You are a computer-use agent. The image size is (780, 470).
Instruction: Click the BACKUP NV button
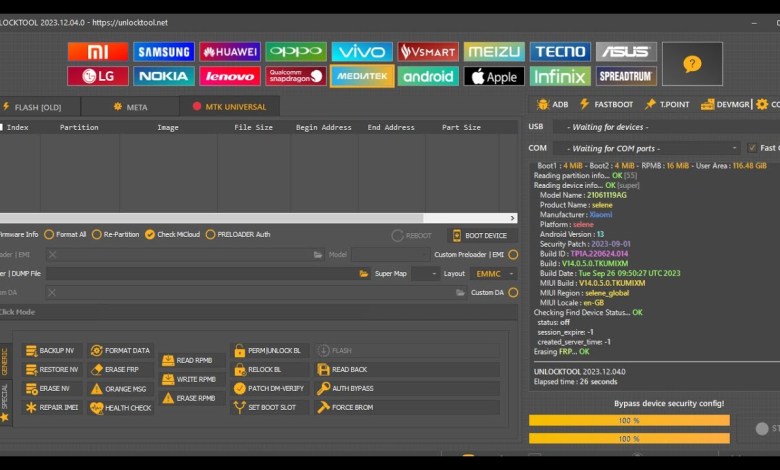coord(52,351)
